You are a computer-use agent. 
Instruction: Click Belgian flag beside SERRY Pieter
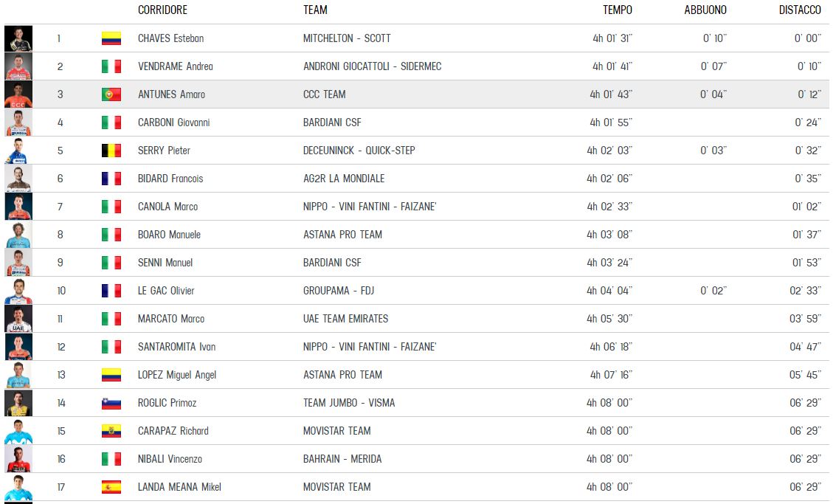pos(111,151)
